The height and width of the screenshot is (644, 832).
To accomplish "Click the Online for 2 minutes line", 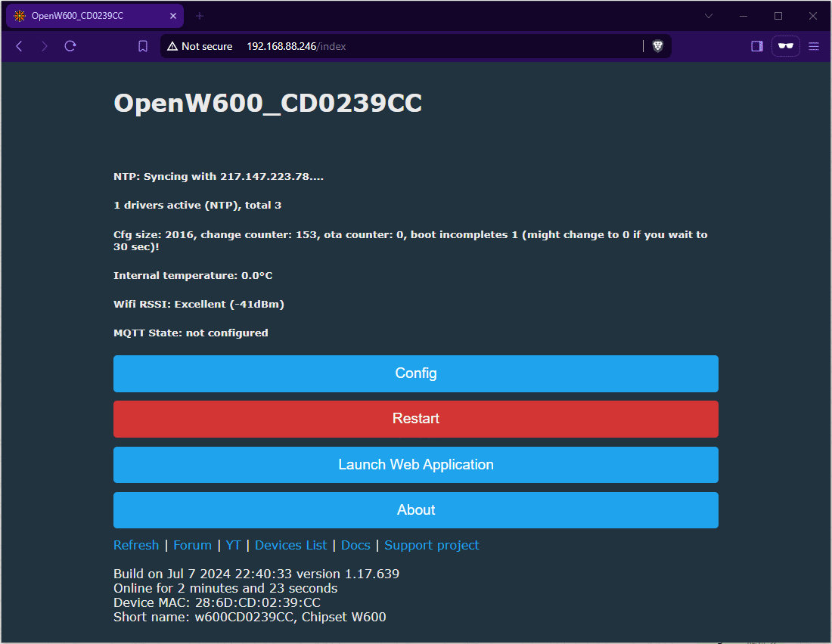I will coord(225,588).
